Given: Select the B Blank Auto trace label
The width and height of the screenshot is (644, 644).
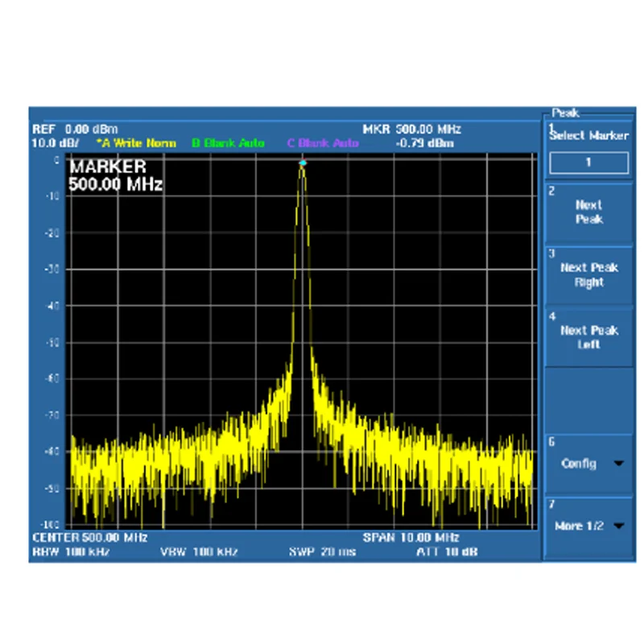Looking at the screenshot, I should pos(228,143).
